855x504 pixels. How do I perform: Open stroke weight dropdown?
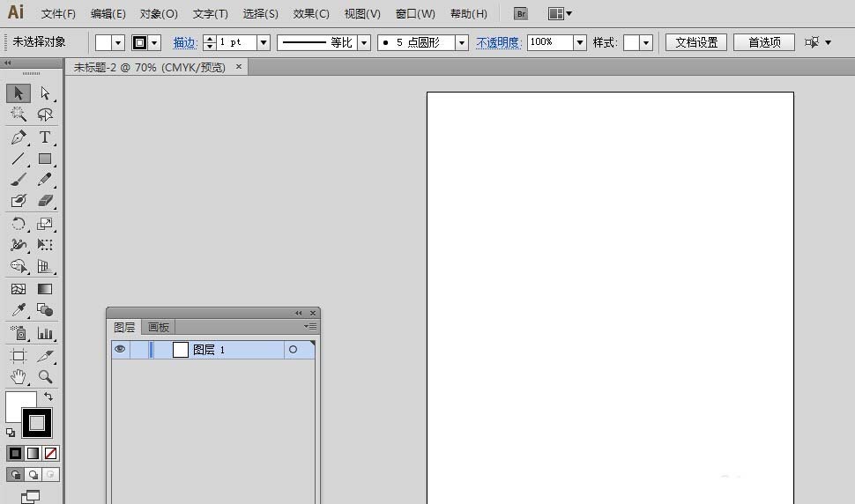pyautogui.click(x=264, y=42)
